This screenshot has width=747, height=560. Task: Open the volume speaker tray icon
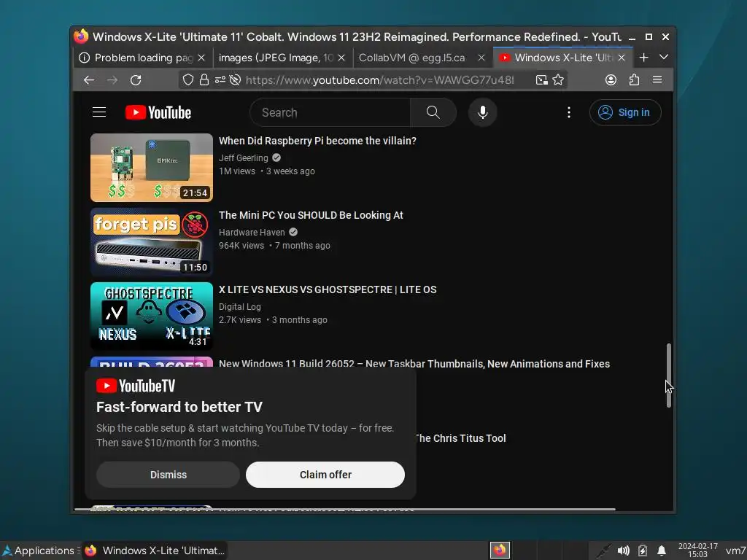[x=623, y=551]
